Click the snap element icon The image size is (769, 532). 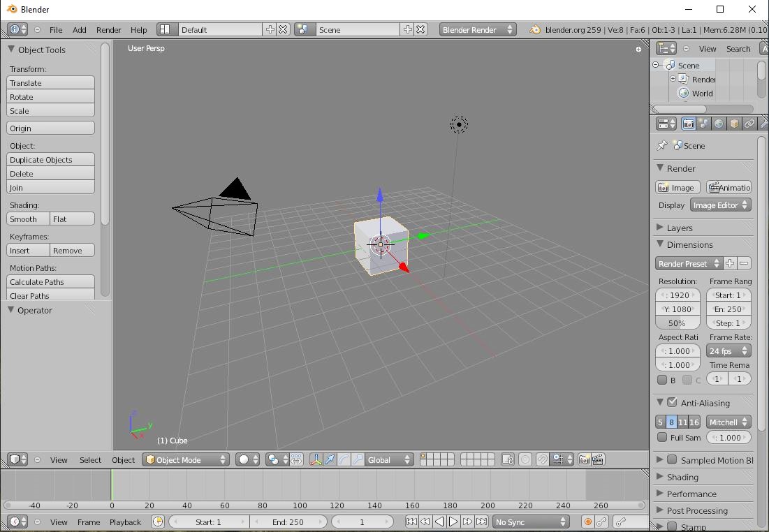click(x=562, y=459)
